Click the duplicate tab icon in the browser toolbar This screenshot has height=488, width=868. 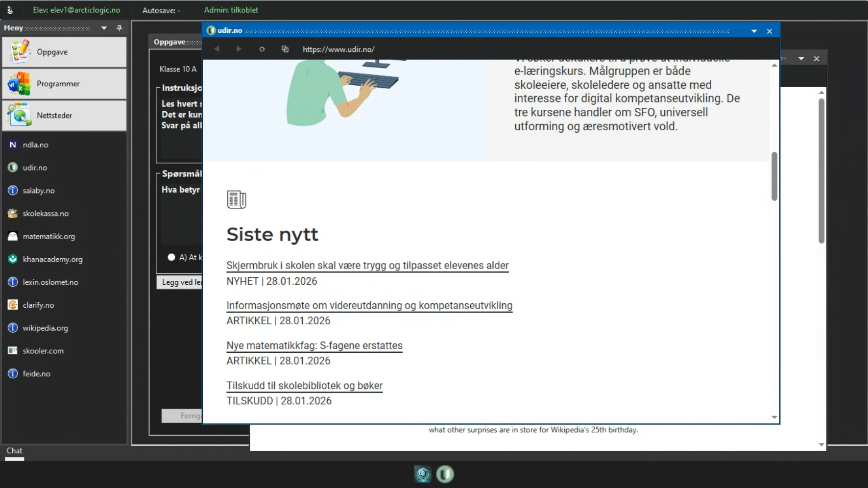[285, 49]
